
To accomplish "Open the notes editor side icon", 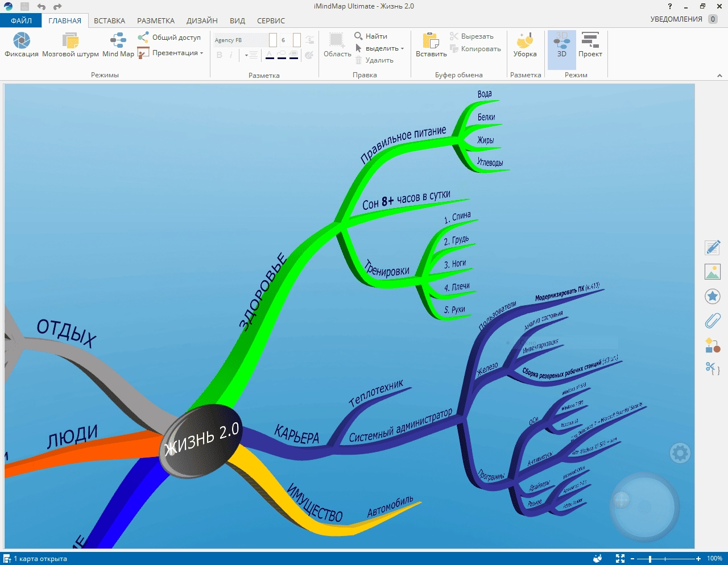I will (x=713, y=247).
